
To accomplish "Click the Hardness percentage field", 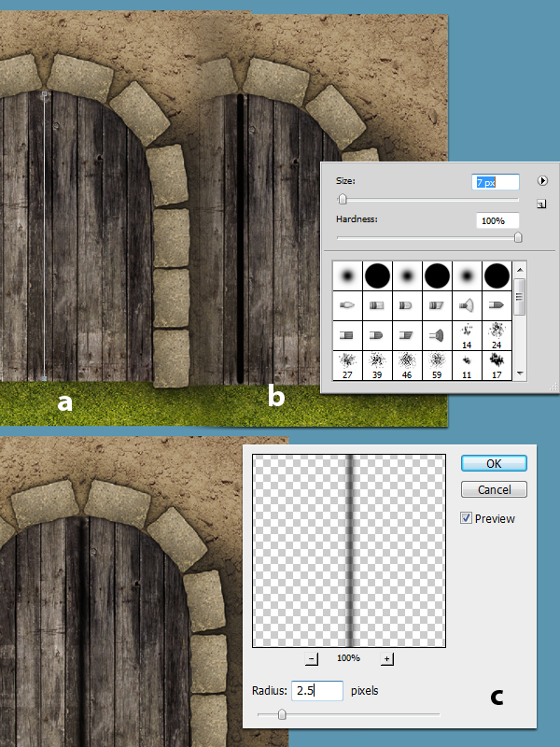I will [497, 220].
